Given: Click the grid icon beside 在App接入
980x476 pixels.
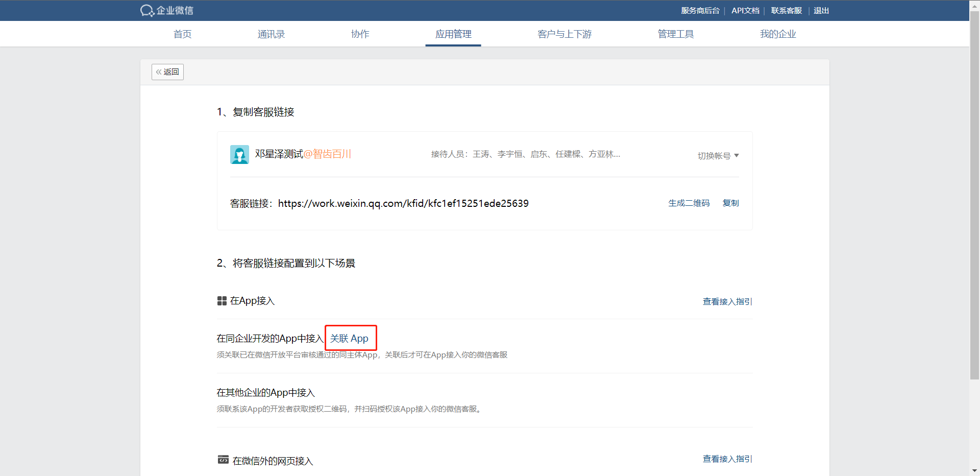Looking at the screenshot, I should (x=222, y=301).
